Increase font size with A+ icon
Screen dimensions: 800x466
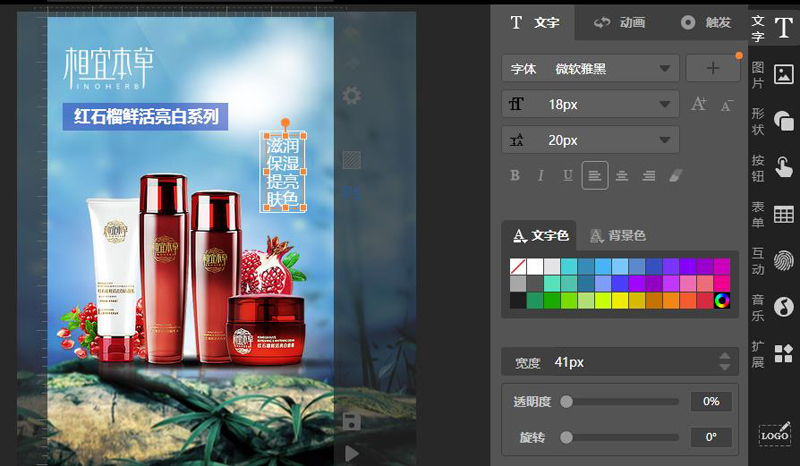(x=698, y=104)
